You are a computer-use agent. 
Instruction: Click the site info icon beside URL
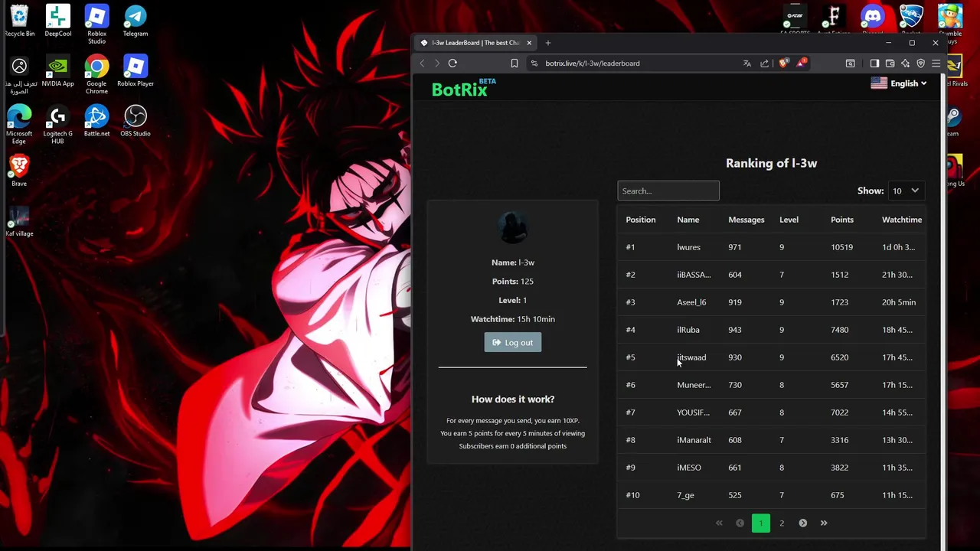(534, 64)
